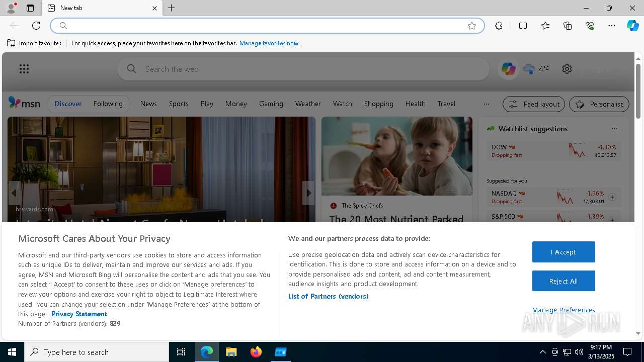
Task: Open volume control in system tray
Action: [579, 352]
